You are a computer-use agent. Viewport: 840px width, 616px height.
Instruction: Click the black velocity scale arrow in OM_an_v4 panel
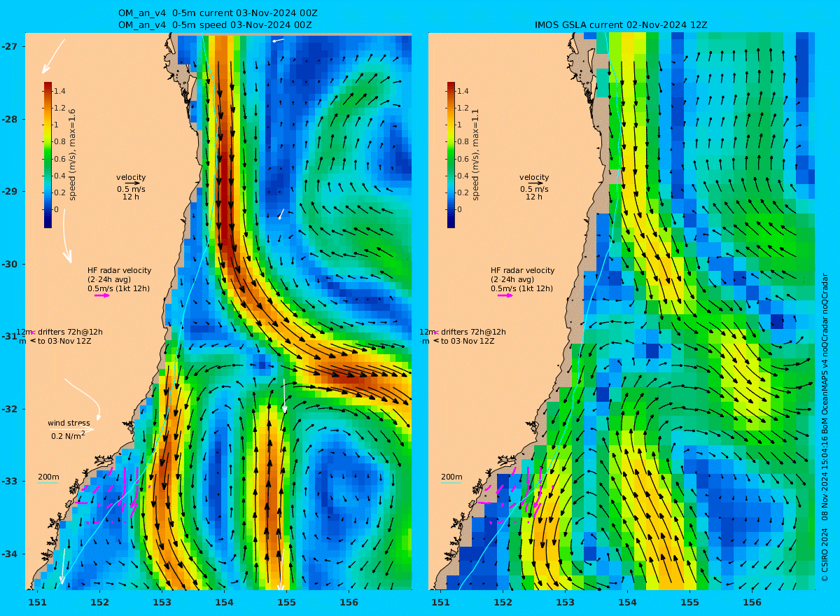click(x=133, y=183)
